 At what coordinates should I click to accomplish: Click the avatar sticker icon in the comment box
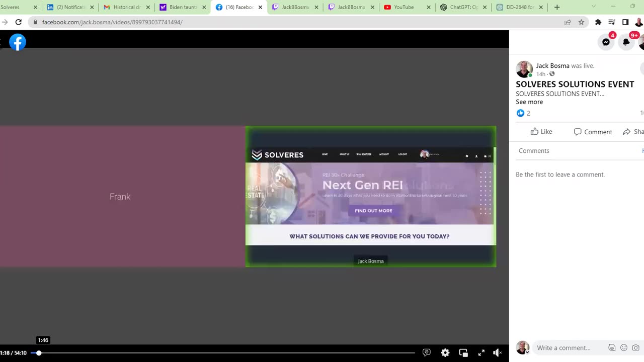coord(612,348)
